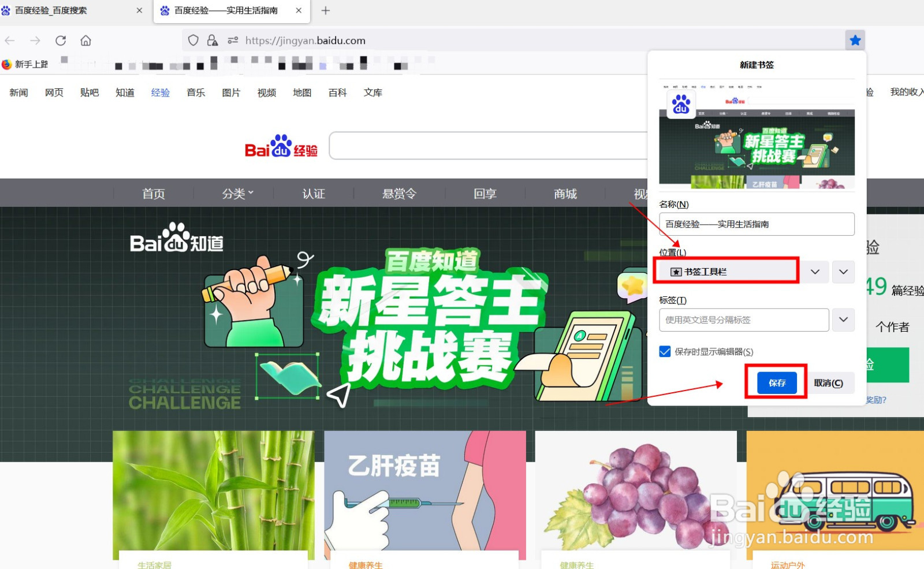Open site permissions icon in address bar
Image resolution: width=924 pixels, height=569 pixels.
233,40
